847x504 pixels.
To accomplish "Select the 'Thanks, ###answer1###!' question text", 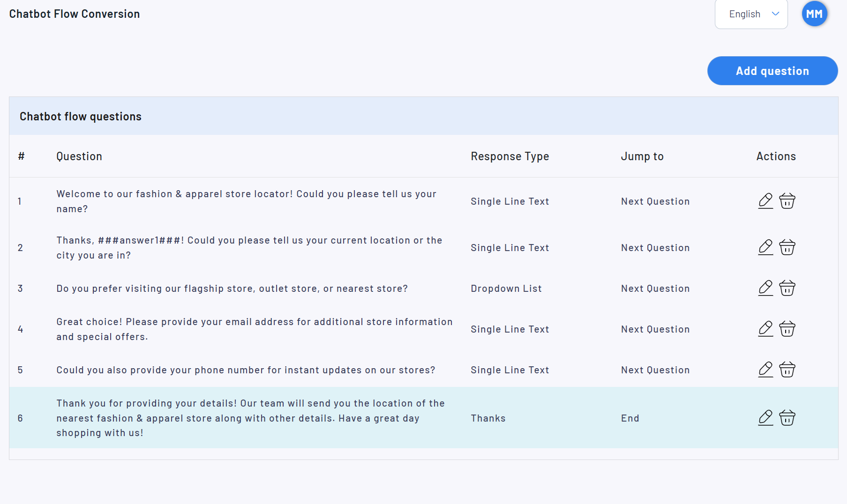I will coord(249,248).
